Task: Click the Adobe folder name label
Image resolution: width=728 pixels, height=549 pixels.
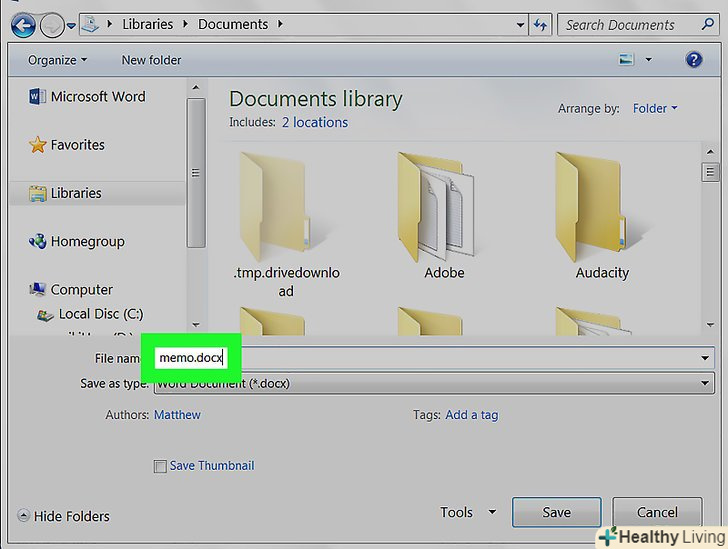Action: [444, 273]
